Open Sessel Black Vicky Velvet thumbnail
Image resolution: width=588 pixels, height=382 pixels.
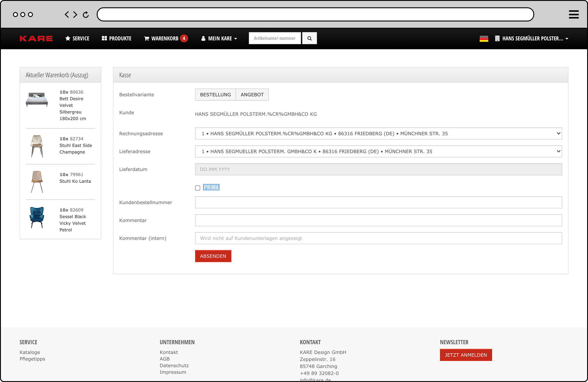(37, 217)
